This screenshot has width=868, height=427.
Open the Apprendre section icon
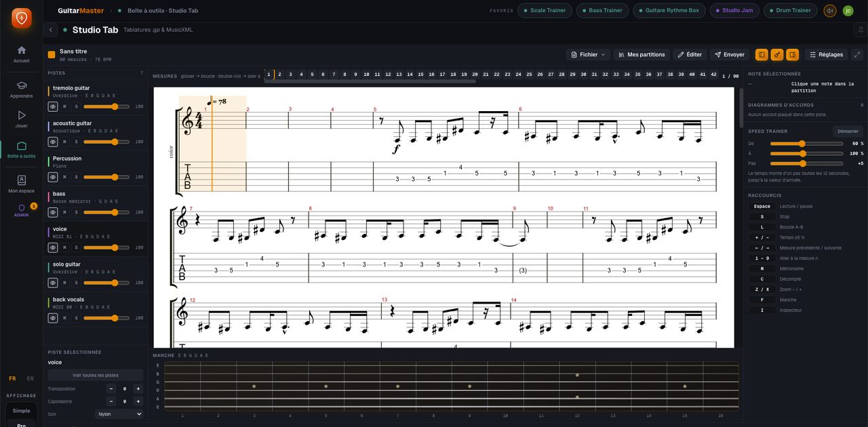[21, 85]
